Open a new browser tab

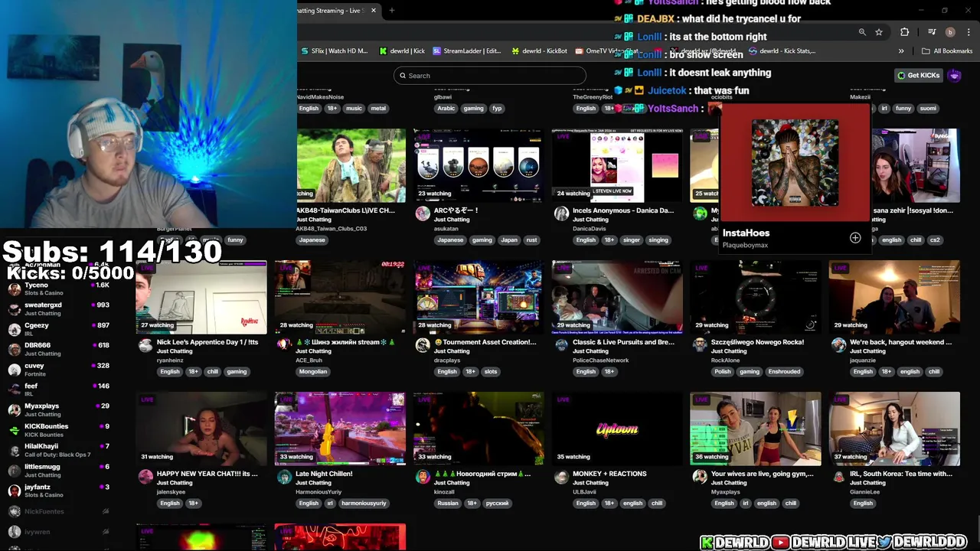click(x=391, y=11)
